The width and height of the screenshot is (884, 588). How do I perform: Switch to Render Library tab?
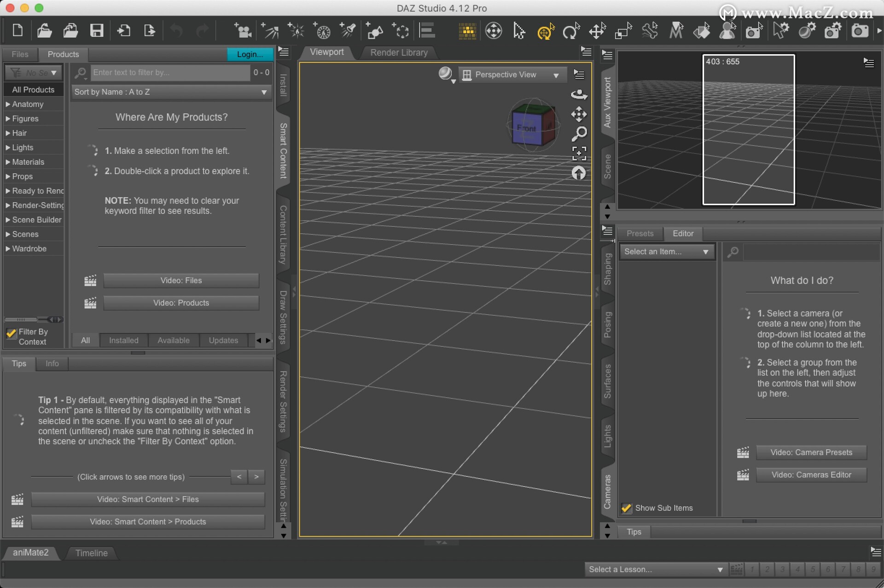(399, 52)
